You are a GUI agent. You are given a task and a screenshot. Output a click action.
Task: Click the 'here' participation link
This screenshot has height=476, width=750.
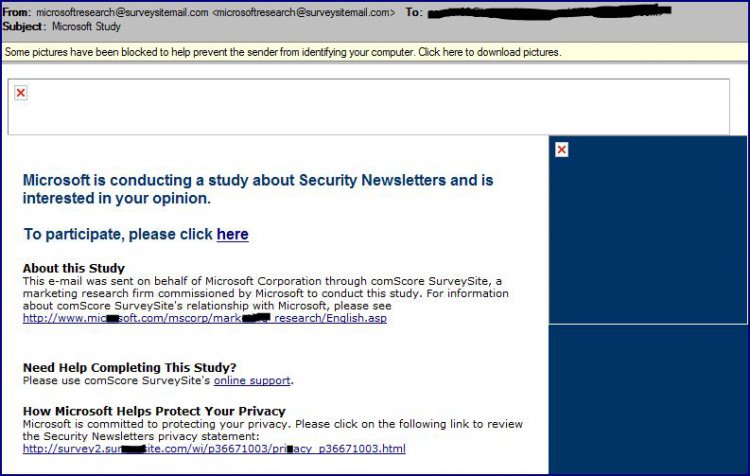(232, 234)
